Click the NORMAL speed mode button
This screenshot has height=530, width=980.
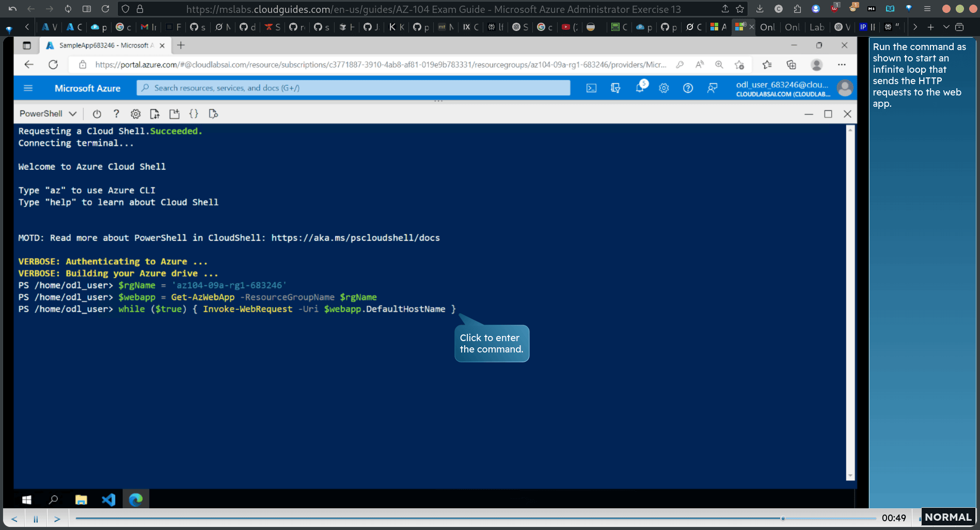coord(948,517)
